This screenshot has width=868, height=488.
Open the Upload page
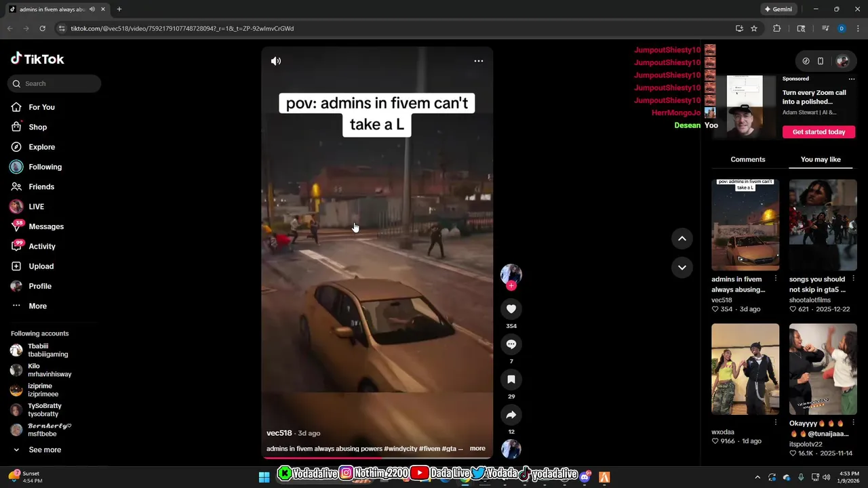pos(41,266)
